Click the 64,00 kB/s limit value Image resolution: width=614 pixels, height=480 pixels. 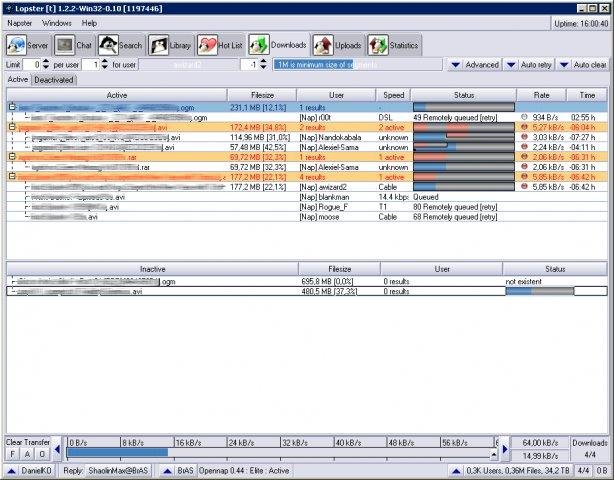540,443
